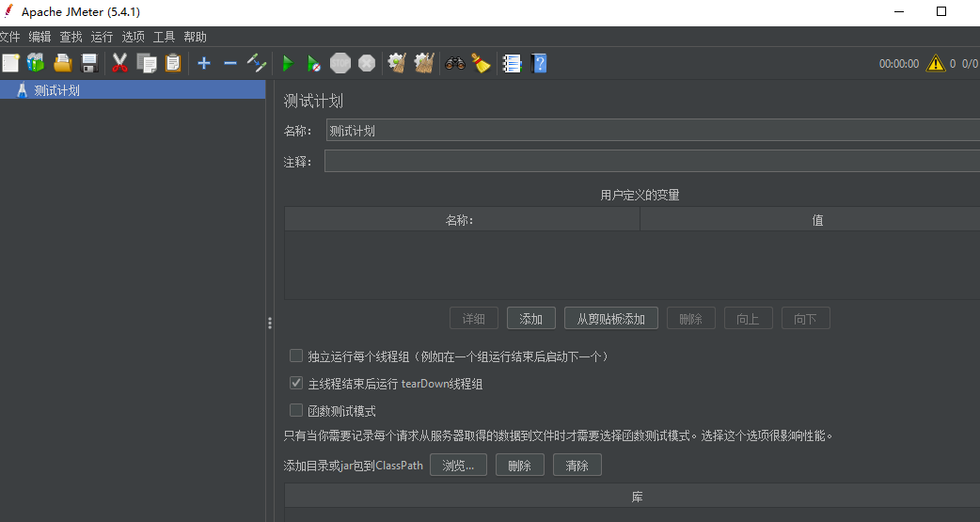Collapse all nodes with minus icon
This screenshot has width=980, height=522.
tap(230, 63)
